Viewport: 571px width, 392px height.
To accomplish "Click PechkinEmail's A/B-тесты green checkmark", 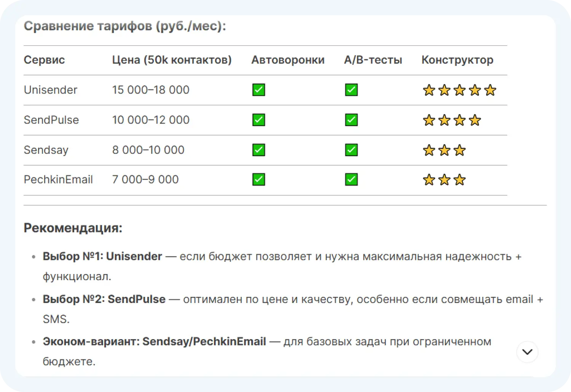I will pyautogui.click(x=351, y=180).
